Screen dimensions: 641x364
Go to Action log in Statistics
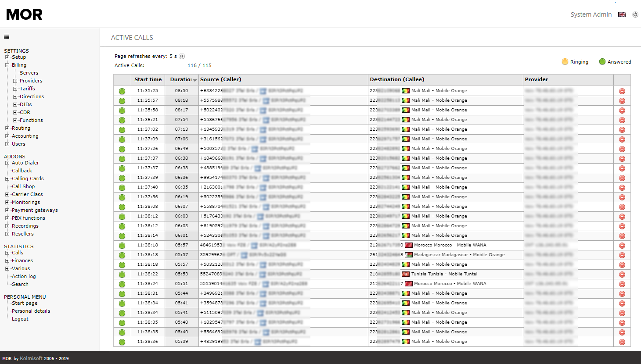pyautogui.click(x=24, y=276)
